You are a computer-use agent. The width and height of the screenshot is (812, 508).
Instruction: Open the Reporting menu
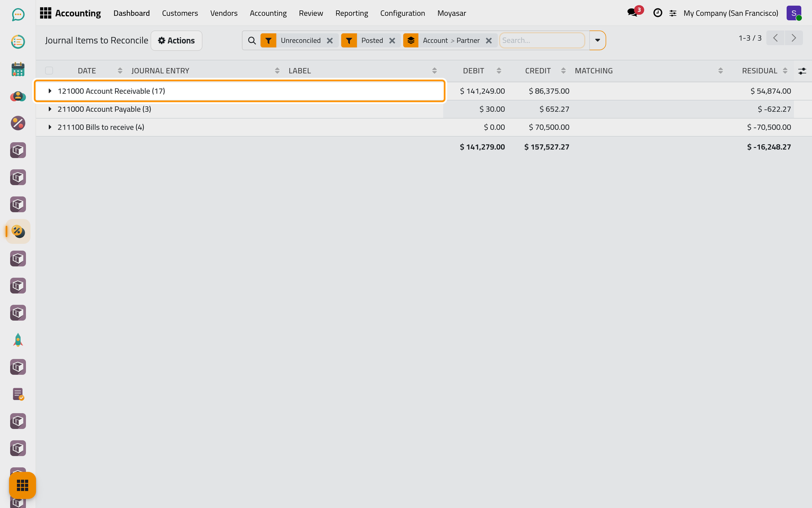tap(351, 13)
